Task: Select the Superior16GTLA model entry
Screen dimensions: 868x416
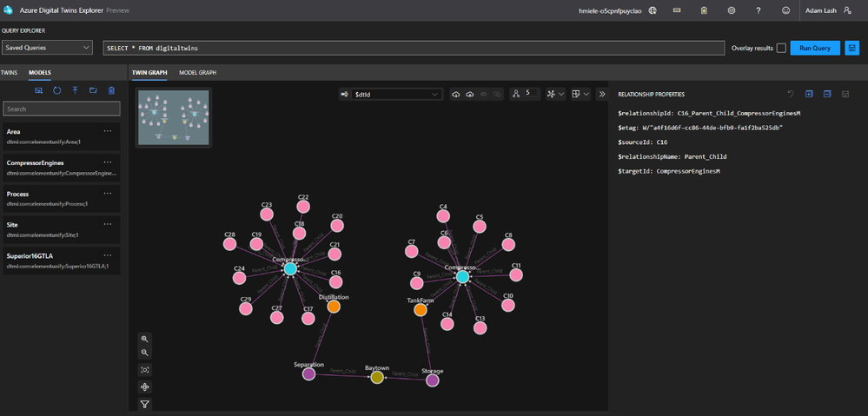Action: 61,261
